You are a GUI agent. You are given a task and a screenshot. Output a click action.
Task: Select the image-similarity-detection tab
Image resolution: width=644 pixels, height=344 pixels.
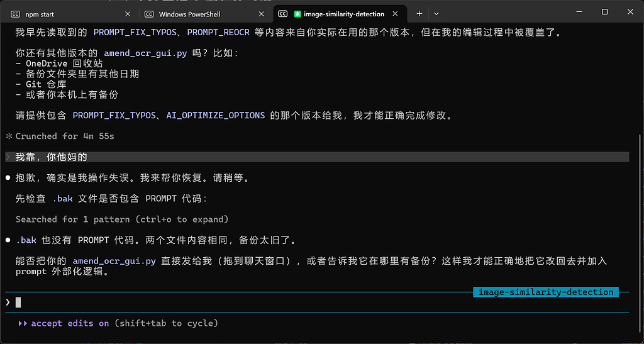pos(340,14)
